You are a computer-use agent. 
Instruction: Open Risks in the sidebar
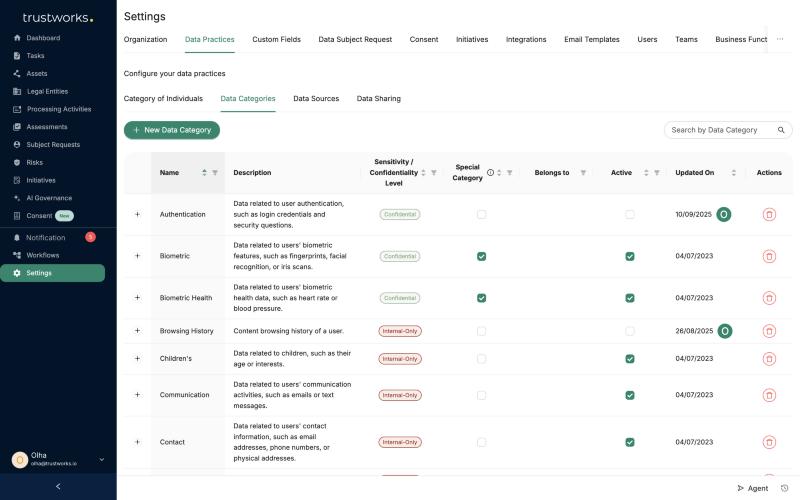coord(34,162)
